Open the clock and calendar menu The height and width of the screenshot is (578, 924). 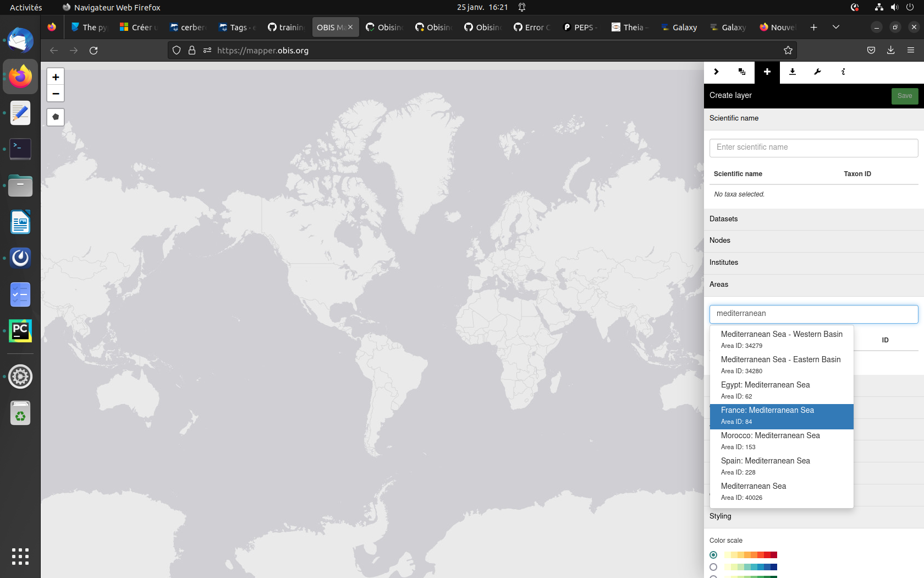coord(482,8)
